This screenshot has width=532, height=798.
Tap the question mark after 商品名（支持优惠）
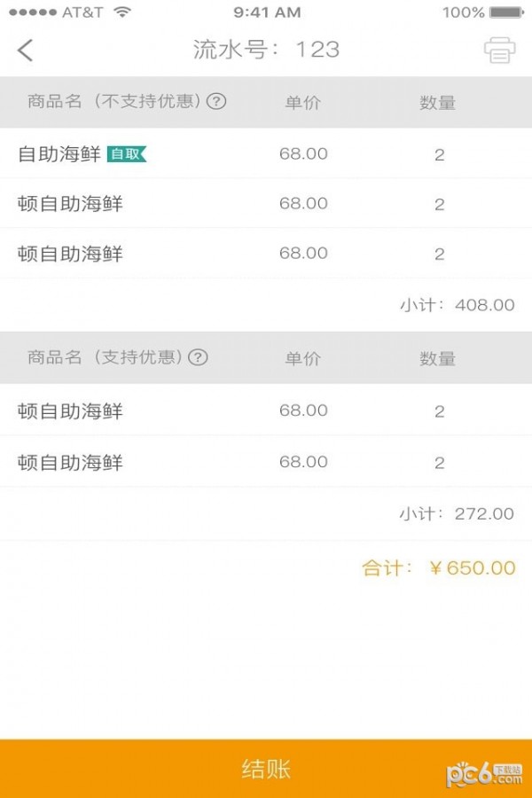pos(199,357)
